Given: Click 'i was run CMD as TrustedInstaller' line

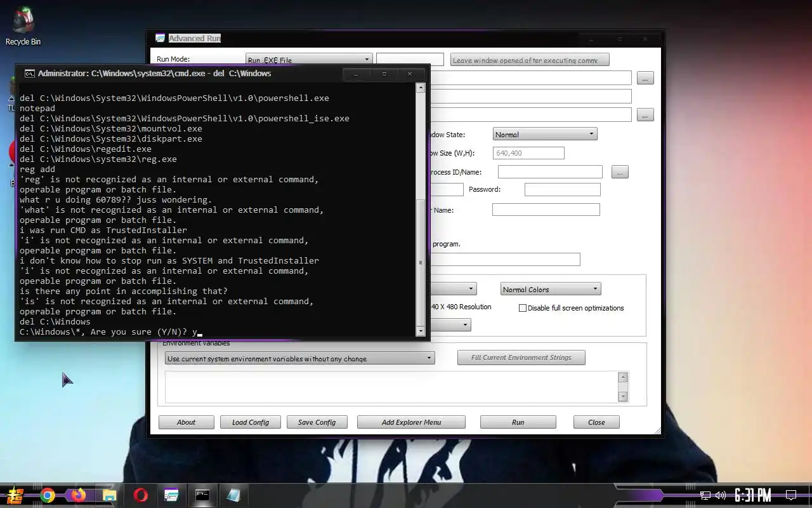Looking at the screenshot, I should pos(103,231).
